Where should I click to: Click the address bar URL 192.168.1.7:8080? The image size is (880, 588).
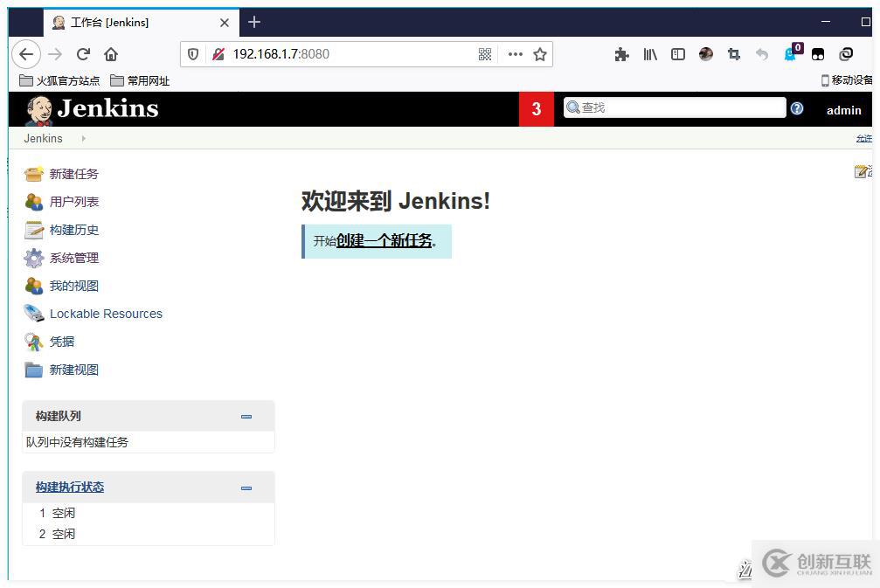pyautogui.click(x=281, y=54)
